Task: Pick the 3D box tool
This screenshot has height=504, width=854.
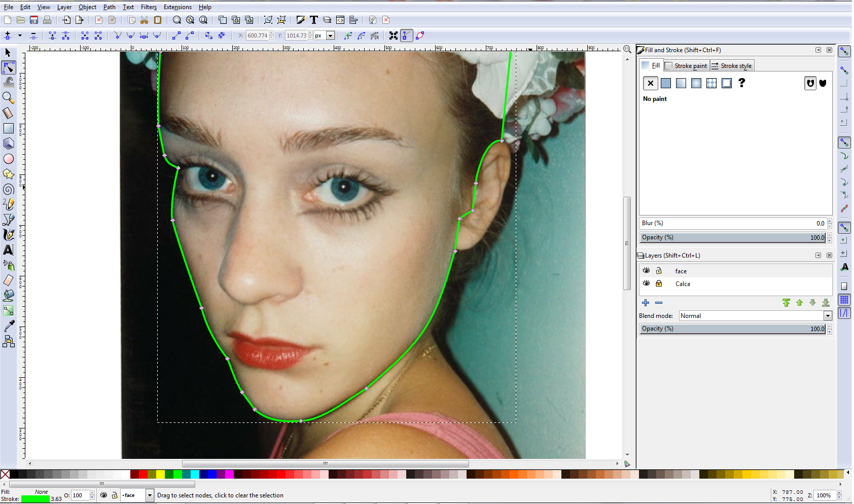Action: (x=9, y=143)
